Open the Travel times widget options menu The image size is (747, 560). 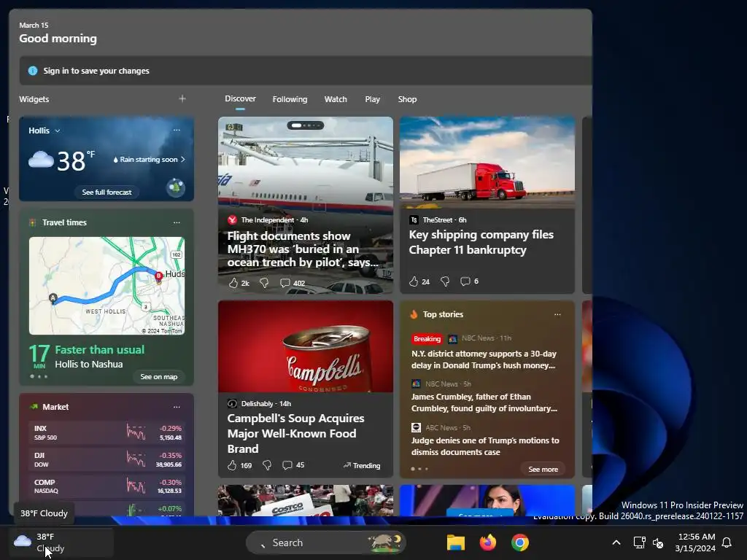click(x=177, y=222)
